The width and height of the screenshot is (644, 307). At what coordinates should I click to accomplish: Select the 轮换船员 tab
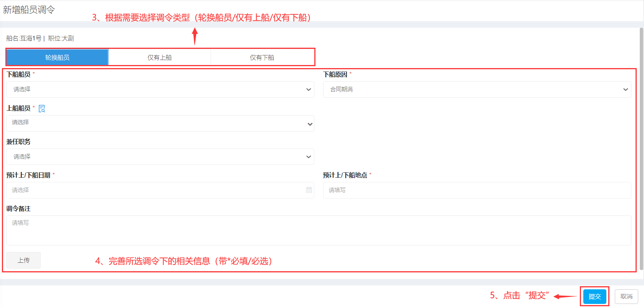tap(57, 57)
